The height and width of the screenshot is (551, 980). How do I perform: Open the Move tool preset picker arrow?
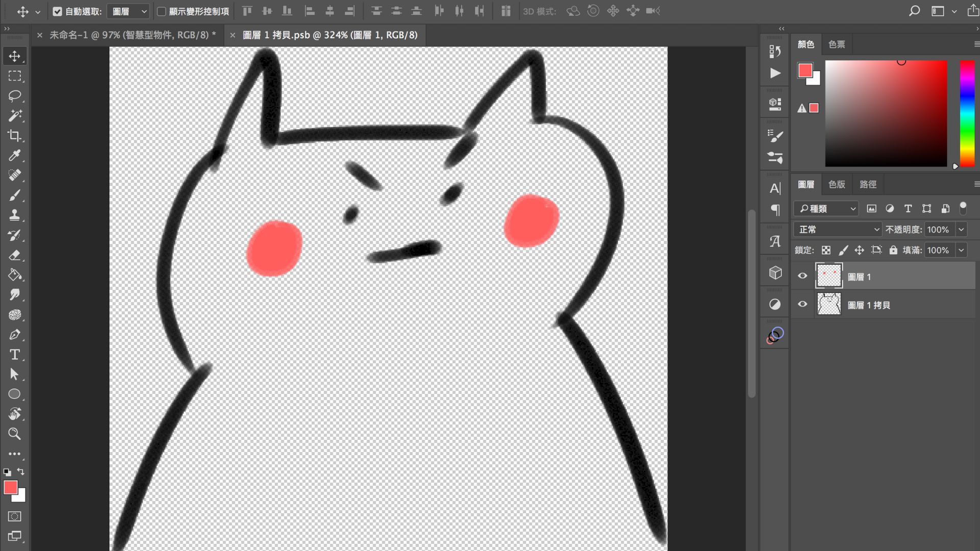[38, 12]
